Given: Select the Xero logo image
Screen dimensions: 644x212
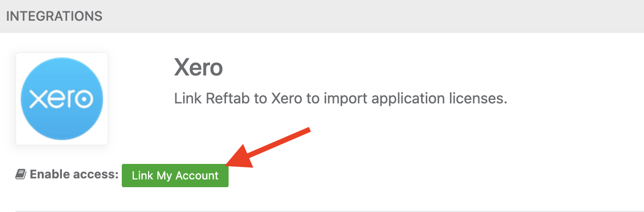Looking at the screenshot, I should [x=62, y=98].
